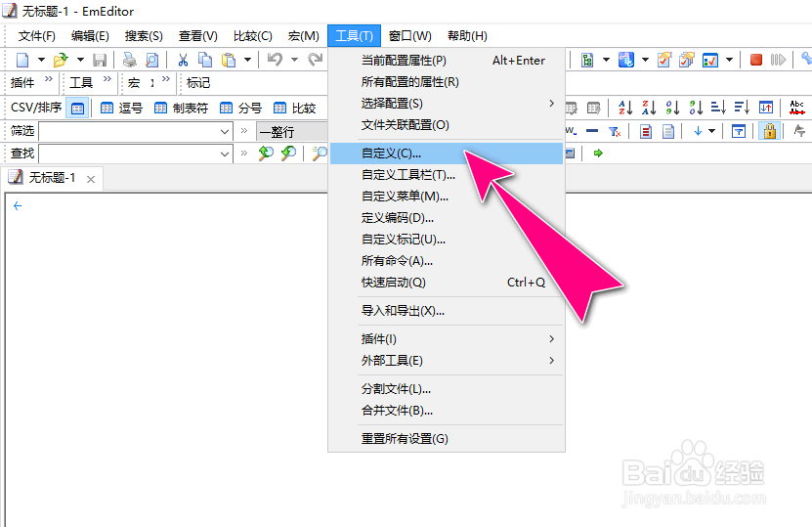Click the Paste clipboard icon
This screenshot has width=812, height=527.
tap(229, 60)
